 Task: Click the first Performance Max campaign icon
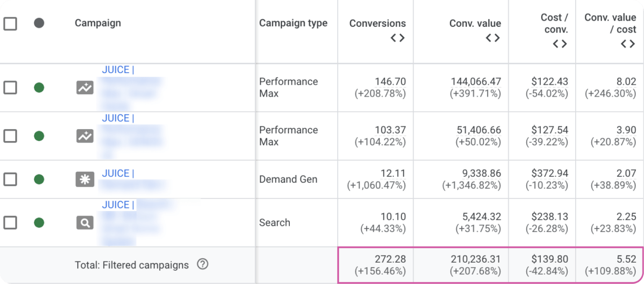pyautogui.click(x=85, y=88)
